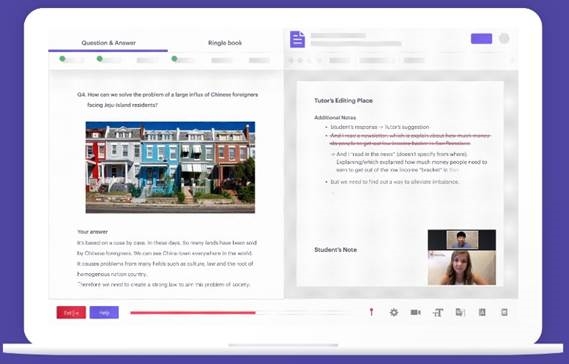
Task: Click the student's small video thumbnail
Action: 462,240
